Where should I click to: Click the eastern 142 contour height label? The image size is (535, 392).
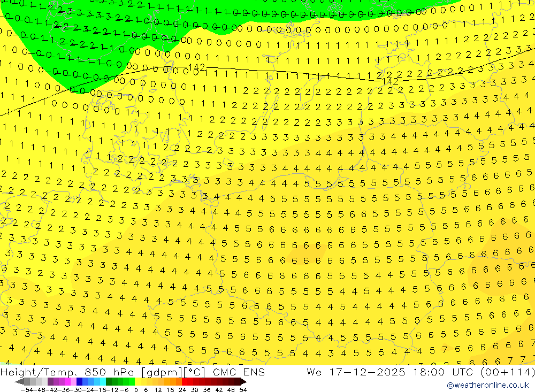pos(390,81)
